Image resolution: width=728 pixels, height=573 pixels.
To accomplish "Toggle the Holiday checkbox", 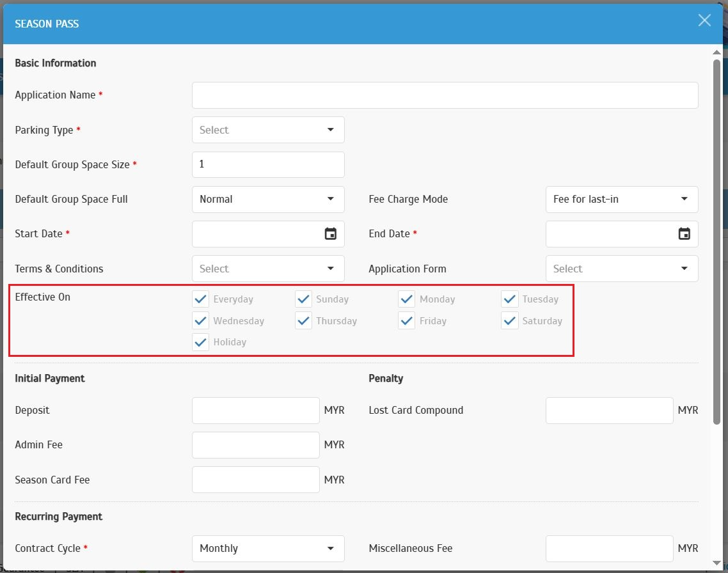I will tap(201, 342).
